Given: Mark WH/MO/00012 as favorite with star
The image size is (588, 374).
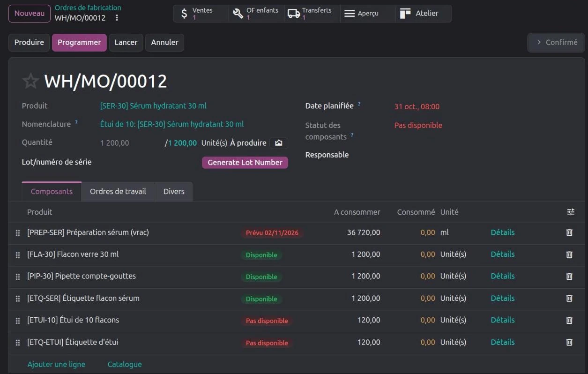Looking at the screenshot, I should [x=30, y=81].
